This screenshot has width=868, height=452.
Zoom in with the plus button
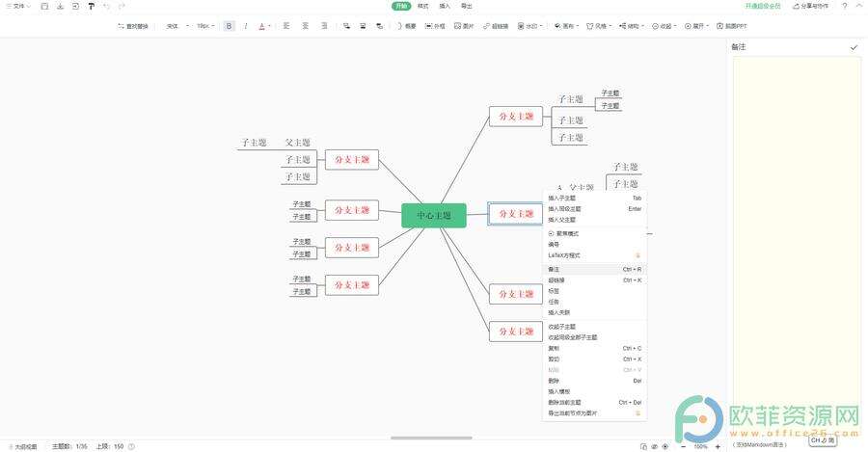[718, 446]
